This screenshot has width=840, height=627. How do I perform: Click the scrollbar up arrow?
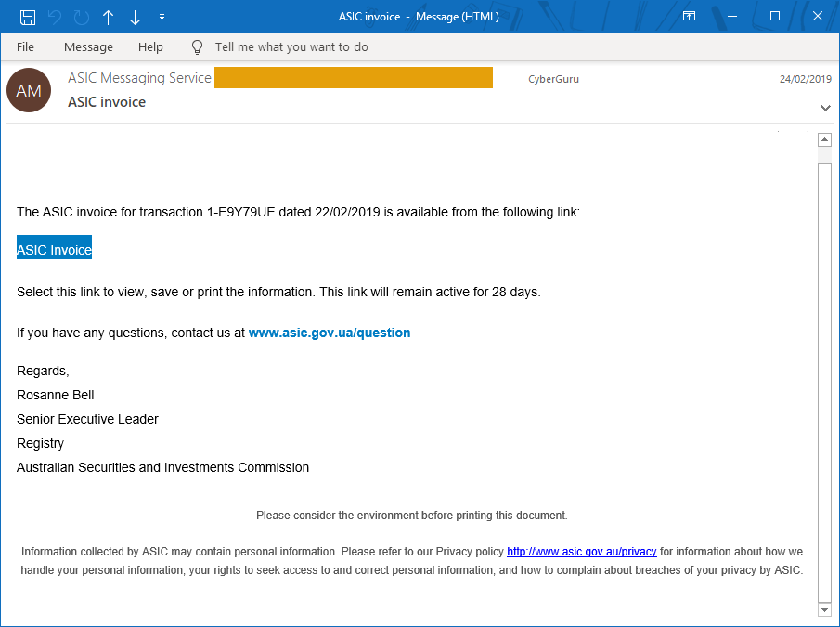click(824, 140)
